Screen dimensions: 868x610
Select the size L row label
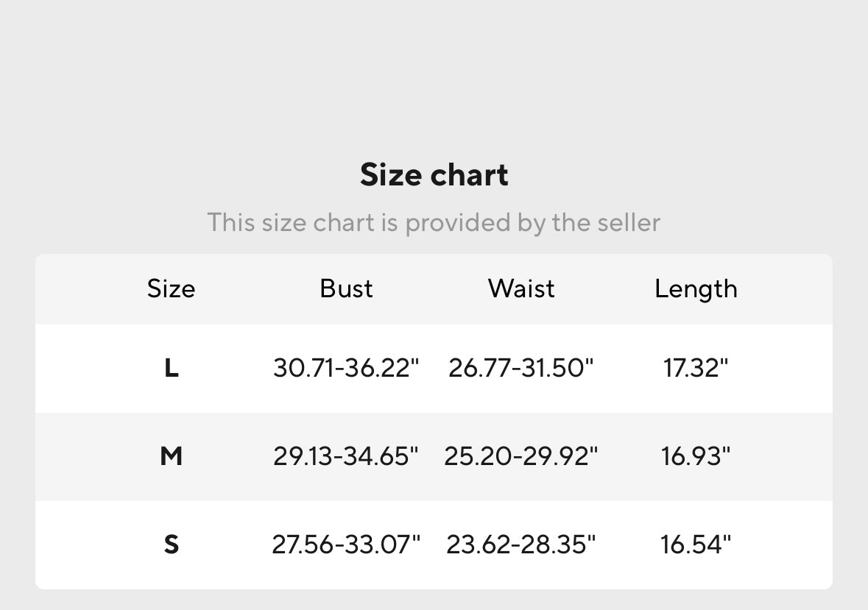(171, 368)
